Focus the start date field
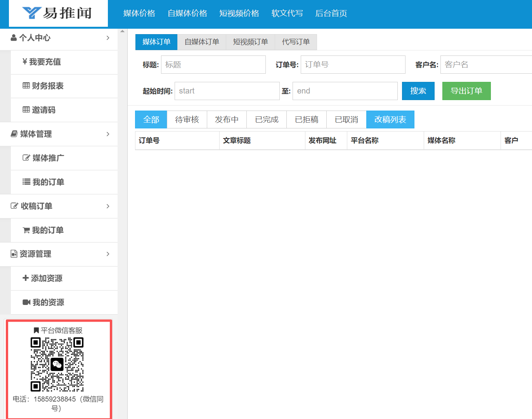This screenshot has width=532, height=419. (x=227, y=91)
